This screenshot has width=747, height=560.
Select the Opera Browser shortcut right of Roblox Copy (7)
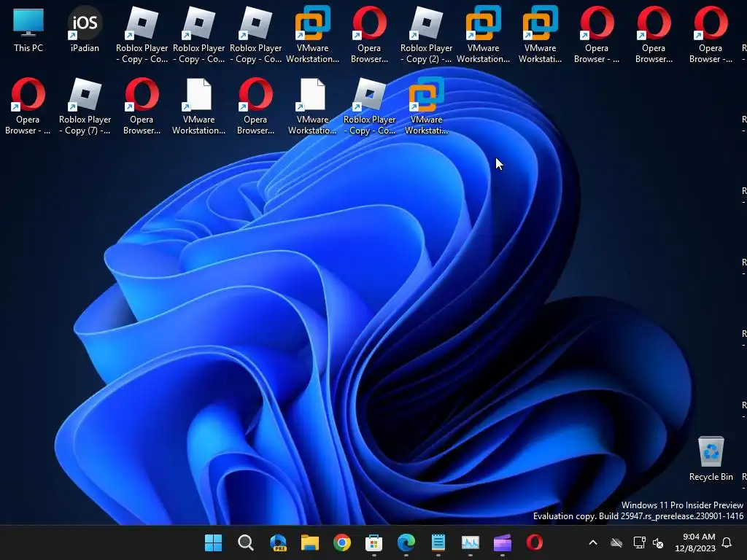click(142, 106)
